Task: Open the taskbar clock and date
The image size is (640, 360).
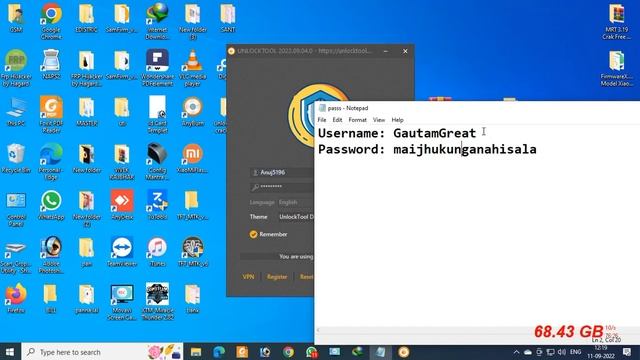Action: pos(601,352)
